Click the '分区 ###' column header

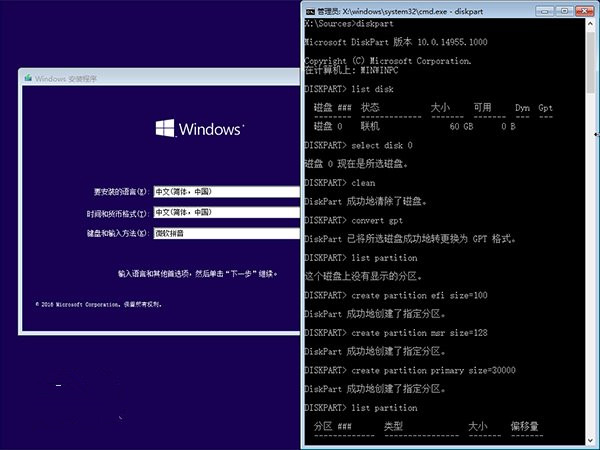[x=332, y=426]
